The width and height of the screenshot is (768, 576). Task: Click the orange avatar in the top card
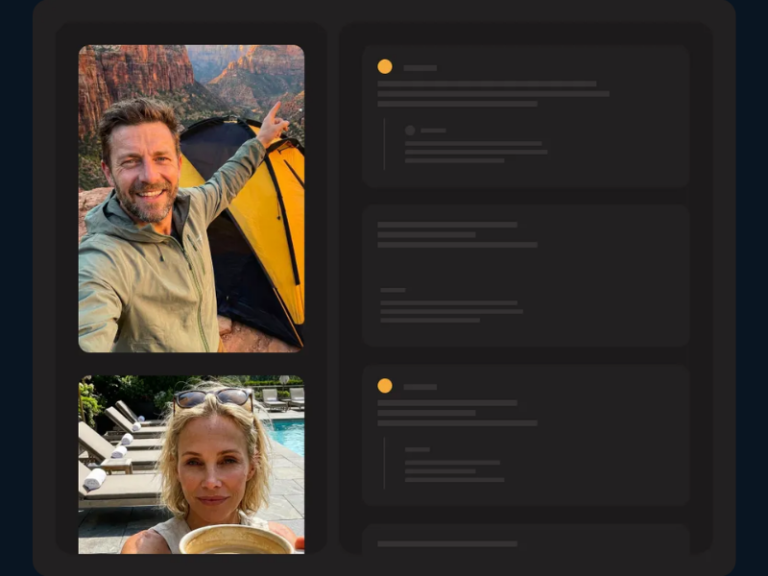pyautogui.click(x=385, y=67)
